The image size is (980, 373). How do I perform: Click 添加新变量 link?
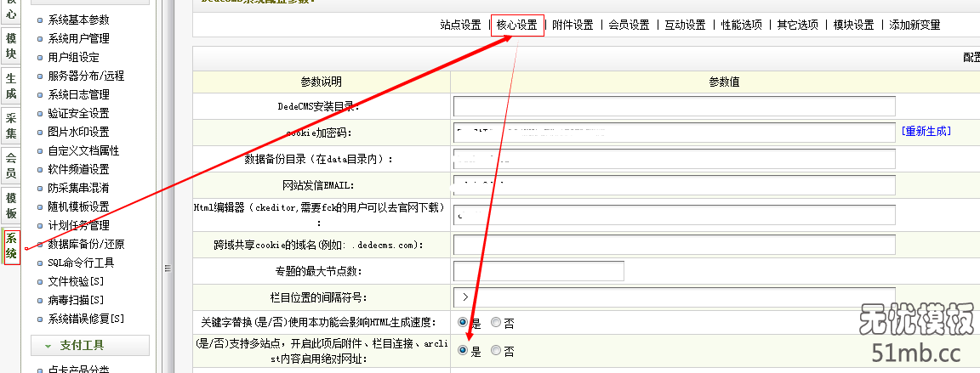[914, 25]
